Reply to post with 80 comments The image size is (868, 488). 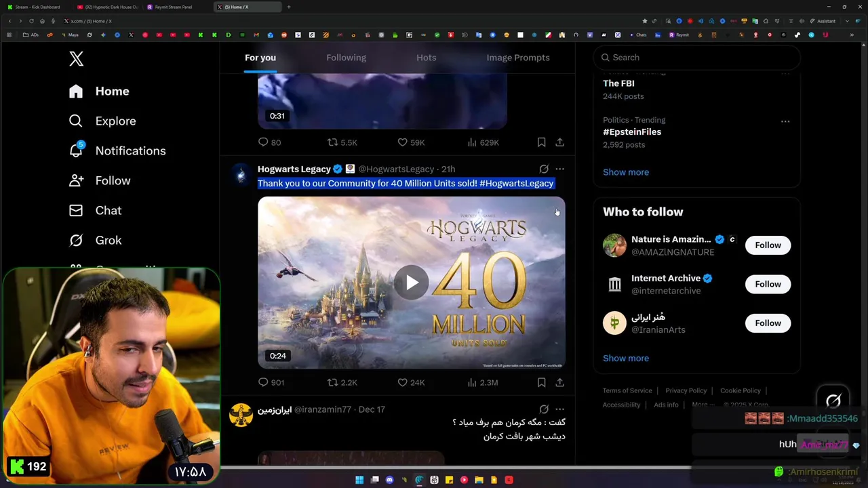coord(269,142)
